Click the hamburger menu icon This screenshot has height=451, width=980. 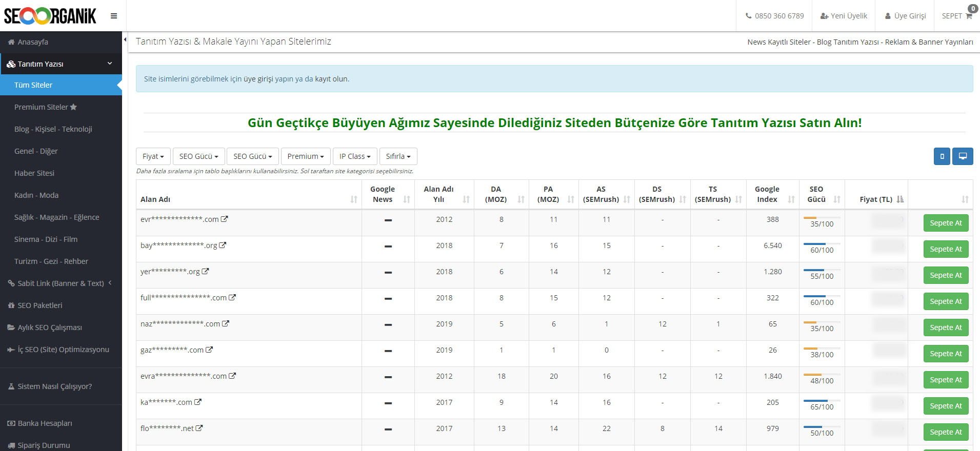tap(114, 16)
